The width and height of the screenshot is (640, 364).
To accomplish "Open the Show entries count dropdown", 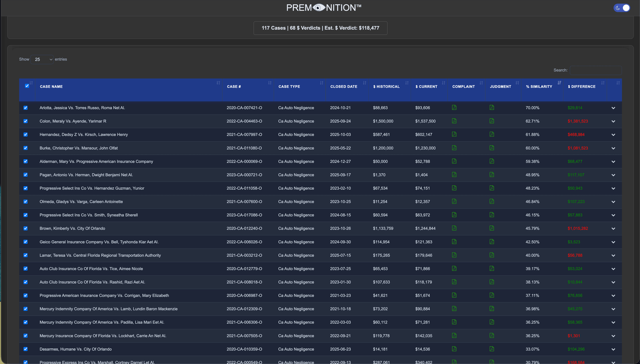I will coord(42,59).
